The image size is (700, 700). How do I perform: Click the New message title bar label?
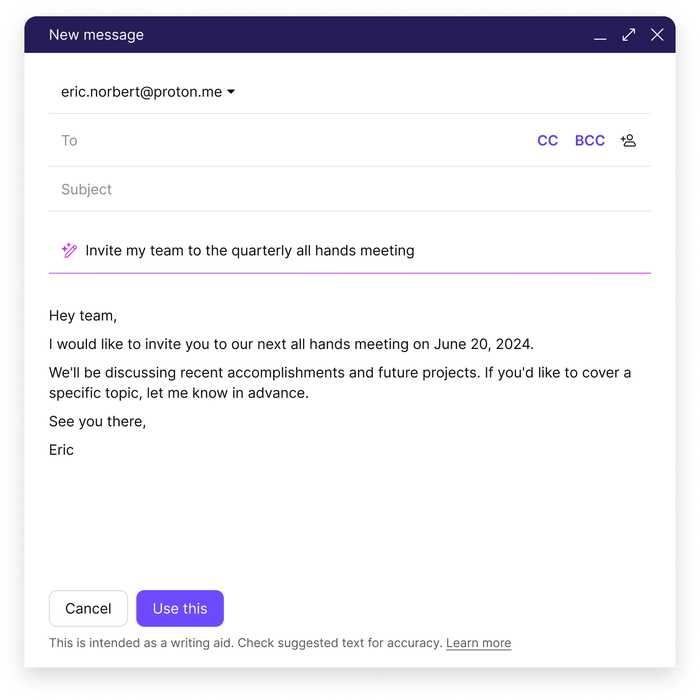click(96, 35)
